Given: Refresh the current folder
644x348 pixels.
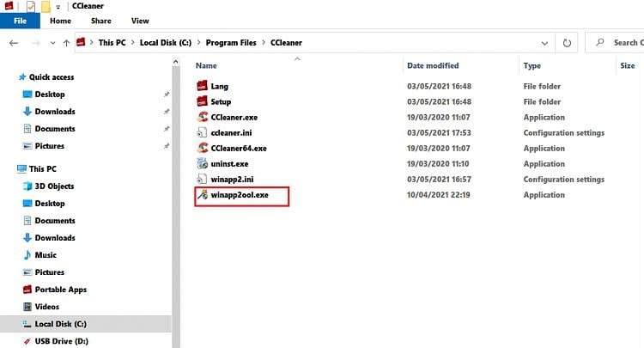Looking at the screenshot, I should click(x=567, y=43).
